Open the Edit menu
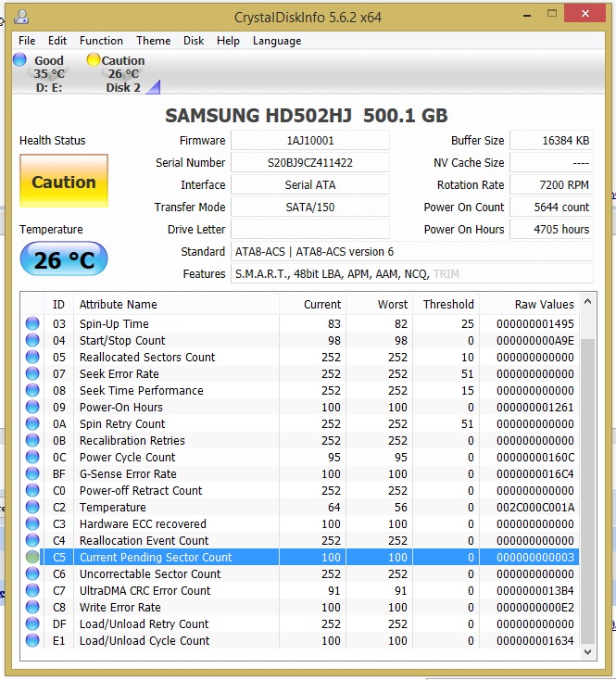The image size is (616, 680). pyautogui.click(x=57, y=41)
